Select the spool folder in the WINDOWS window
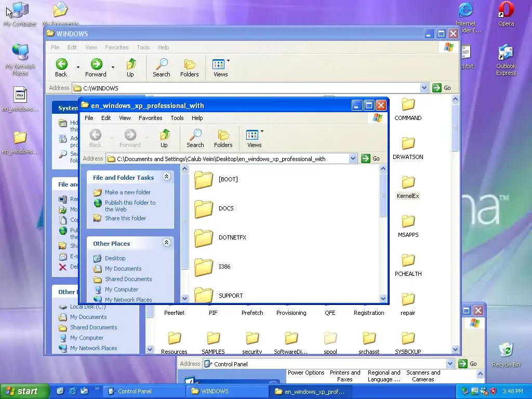Viewport: 532px width, 399px height. click(x=330, y=343)
